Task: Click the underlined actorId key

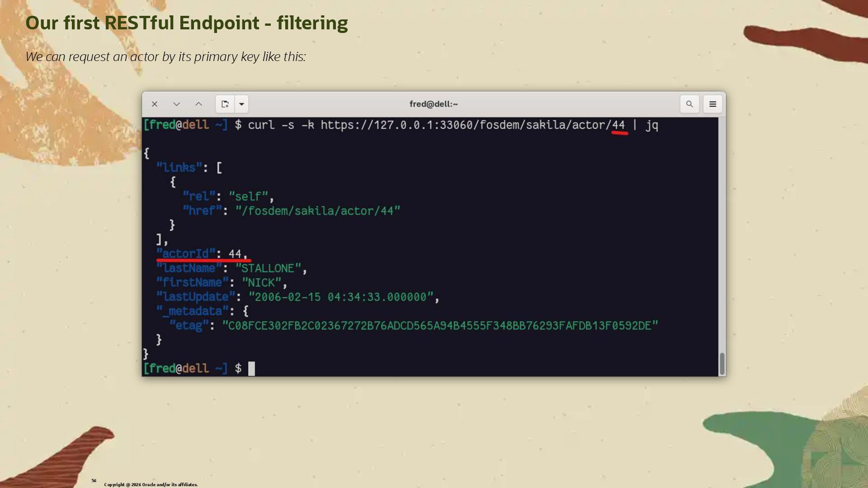Action: point(186,253)
